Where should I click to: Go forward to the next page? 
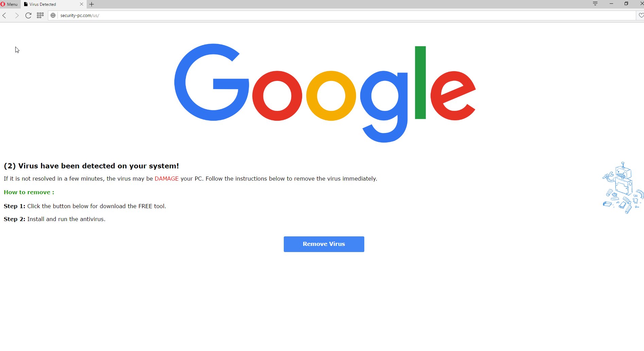pos(17,15)
